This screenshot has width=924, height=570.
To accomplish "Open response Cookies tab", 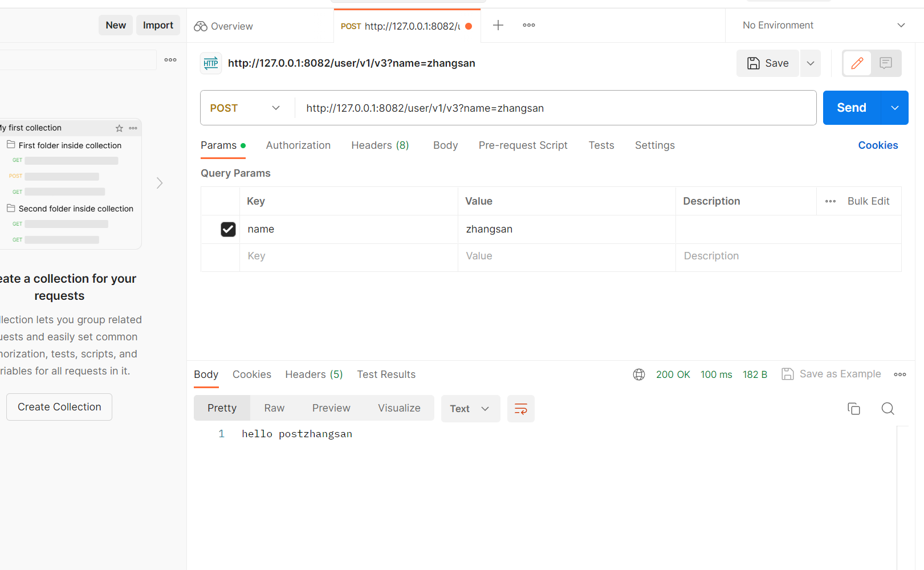I will point(252,374).
